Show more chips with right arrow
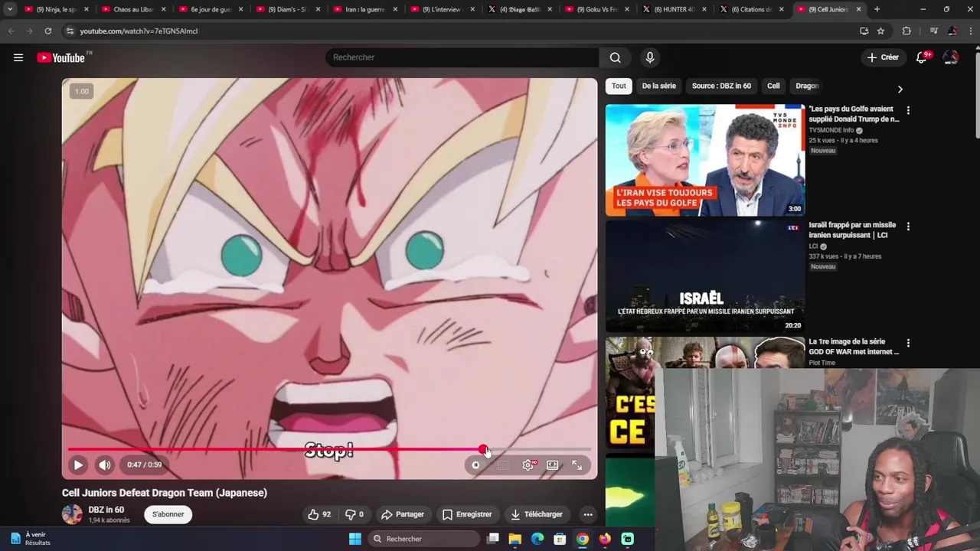 coord(900,89)
